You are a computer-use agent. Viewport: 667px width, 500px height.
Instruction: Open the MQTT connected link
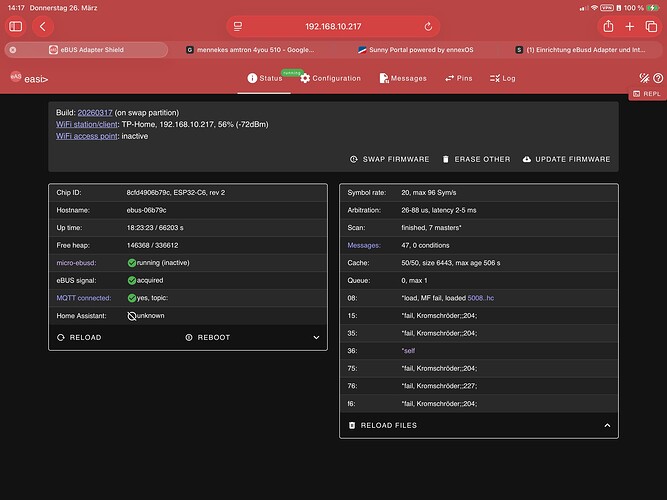(x=83, y=298)
